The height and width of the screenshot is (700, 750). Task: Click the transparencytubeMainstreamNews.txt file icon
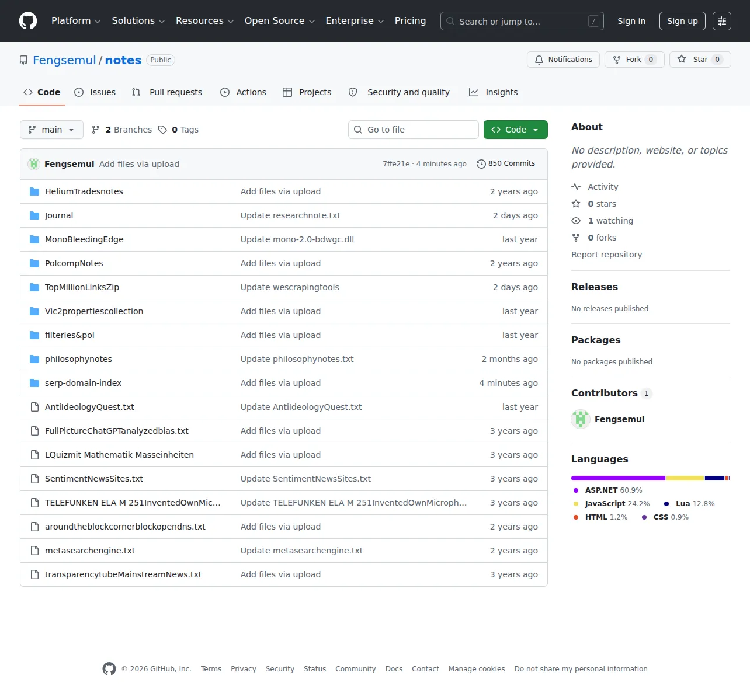pos(34,574)
